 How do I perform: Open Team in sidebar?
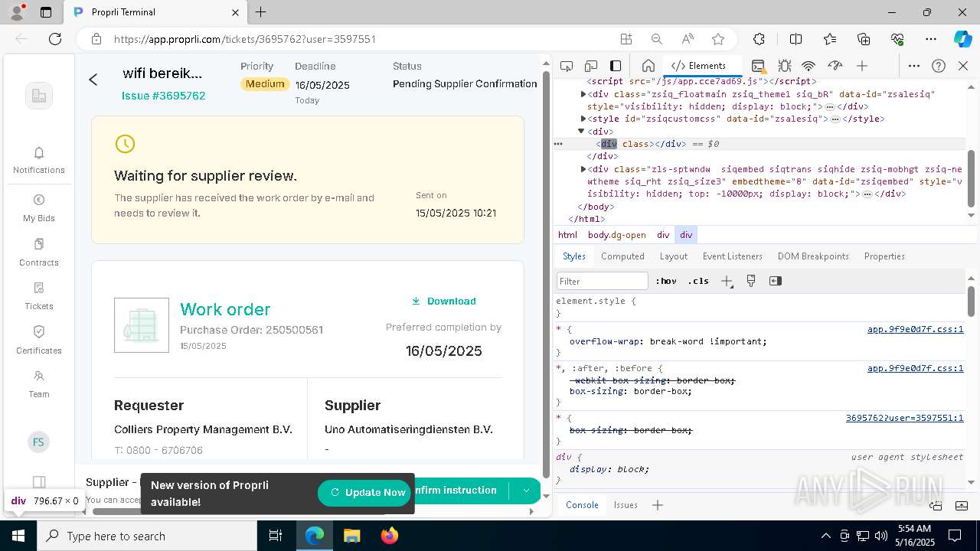pyautogui.click(x=39, y=384)
